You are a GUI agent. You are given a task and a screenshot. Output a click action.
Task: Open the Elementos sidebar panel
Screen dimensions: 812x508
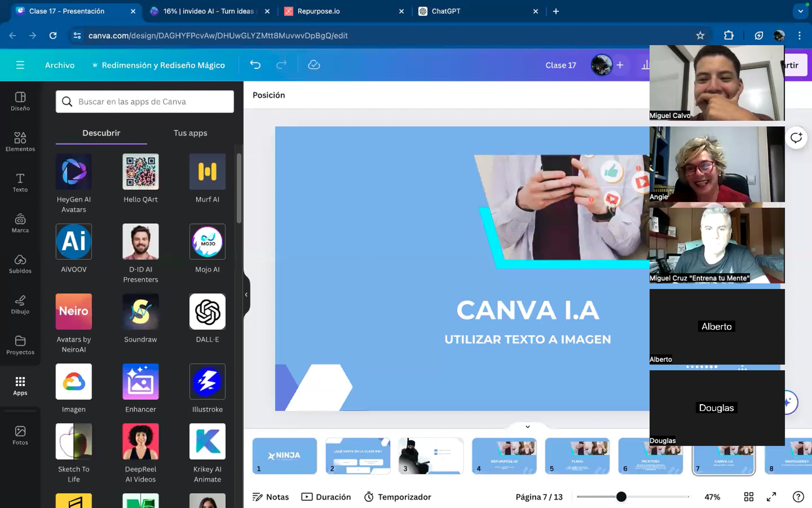(x=20, y=141)
